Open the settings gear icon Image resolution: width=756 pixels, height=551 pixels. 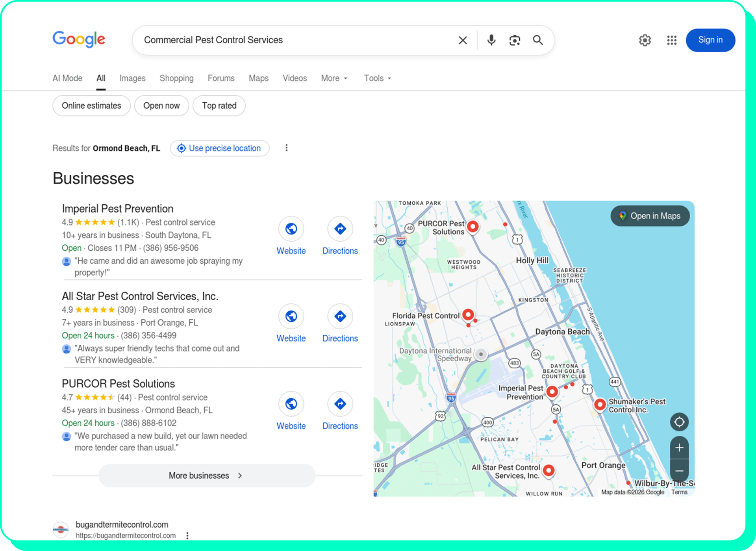coord(645,40)
